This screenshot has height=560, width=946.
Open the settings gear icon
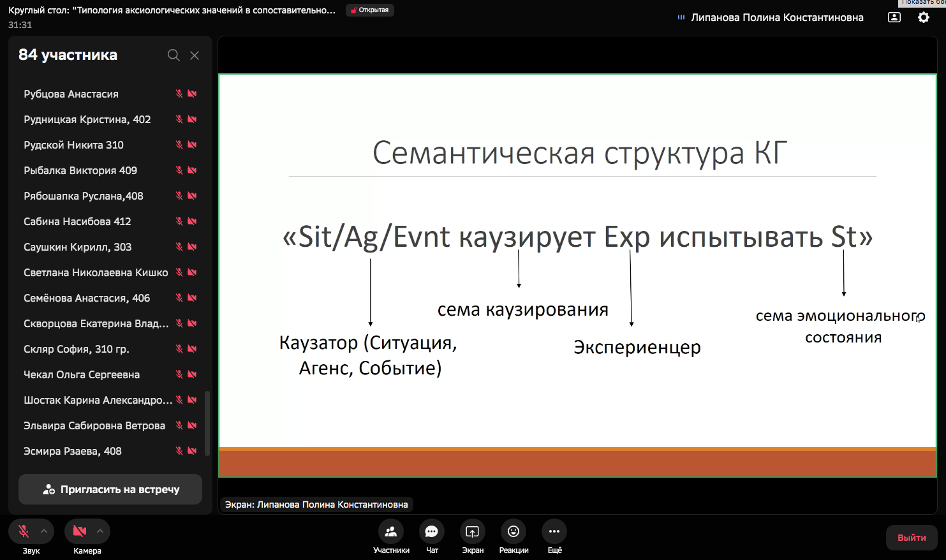tap(924, 17)
